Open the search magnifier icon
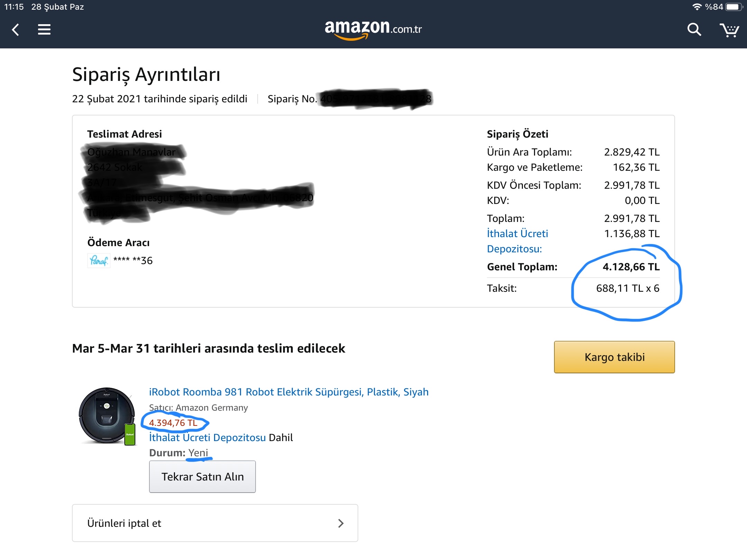The image size is (747, 560). click(x=694, y=30)
